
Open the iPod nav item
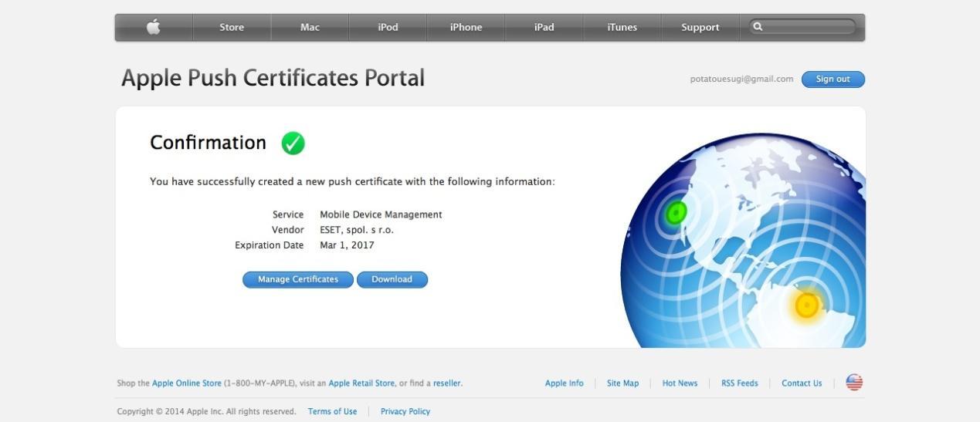tap(388, 27)
